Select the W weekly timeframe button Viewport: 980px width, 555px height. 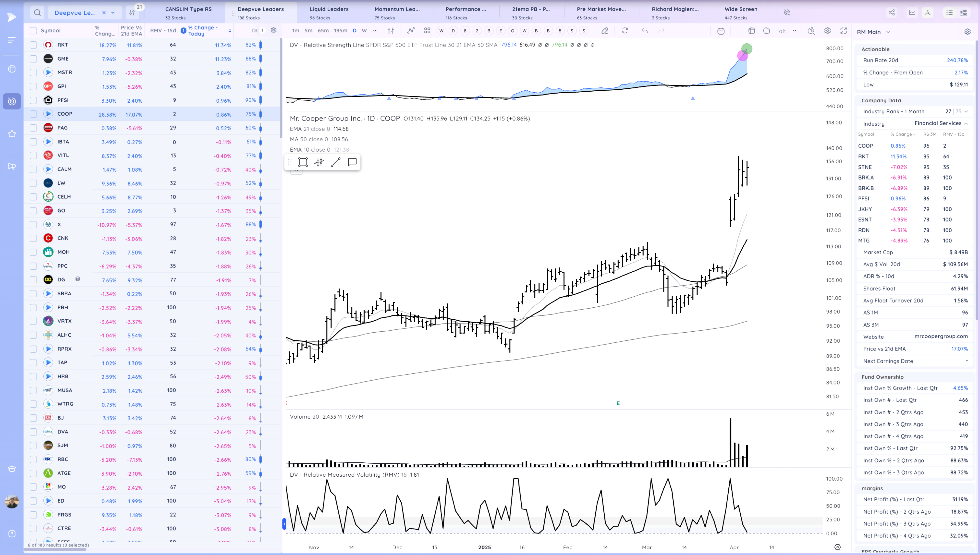tap(364, 31)
